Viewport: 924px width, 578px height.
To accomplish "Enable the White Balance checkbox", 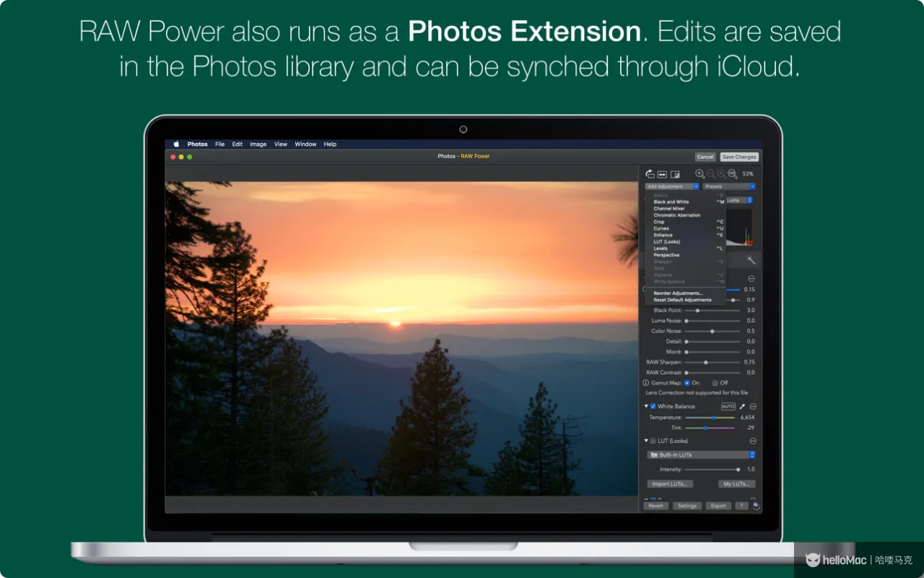I will pos(653,407).
